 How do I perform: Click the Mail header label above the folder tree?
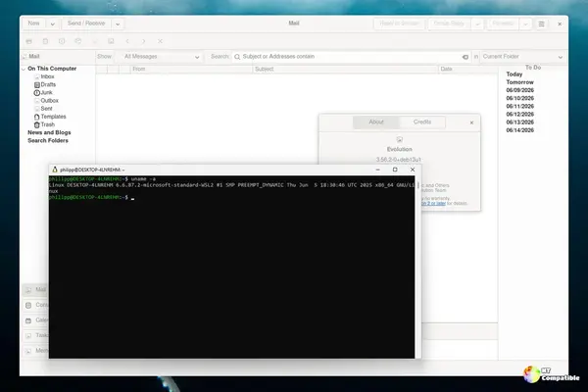[x=34, y=56]
